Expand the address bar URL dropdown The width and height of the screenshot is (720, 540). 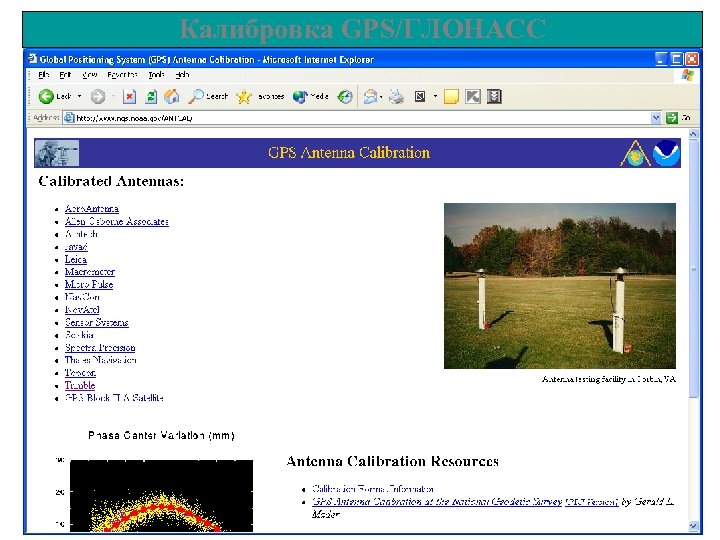click(656, 118)
